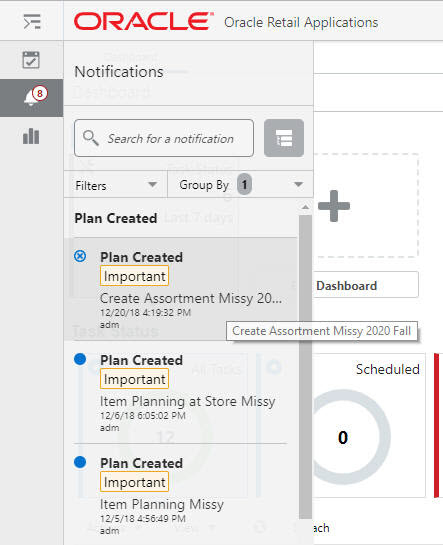This screenshot has height=545, width=443.
Task: Click timestamp 12/6/18 6:05:02 PM
Action: (x=143, y=415)
